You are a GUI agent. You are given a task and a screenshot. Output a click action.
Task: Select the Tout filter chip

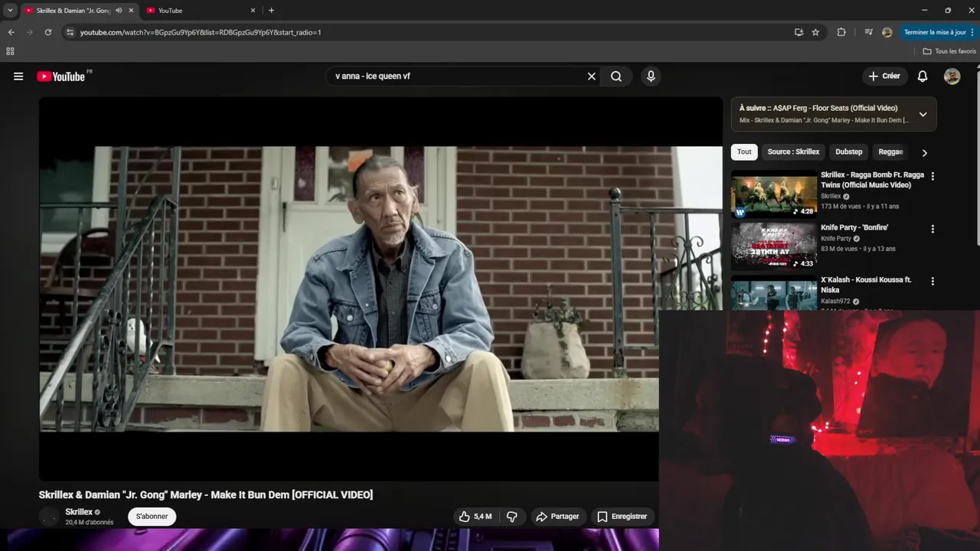744,152
